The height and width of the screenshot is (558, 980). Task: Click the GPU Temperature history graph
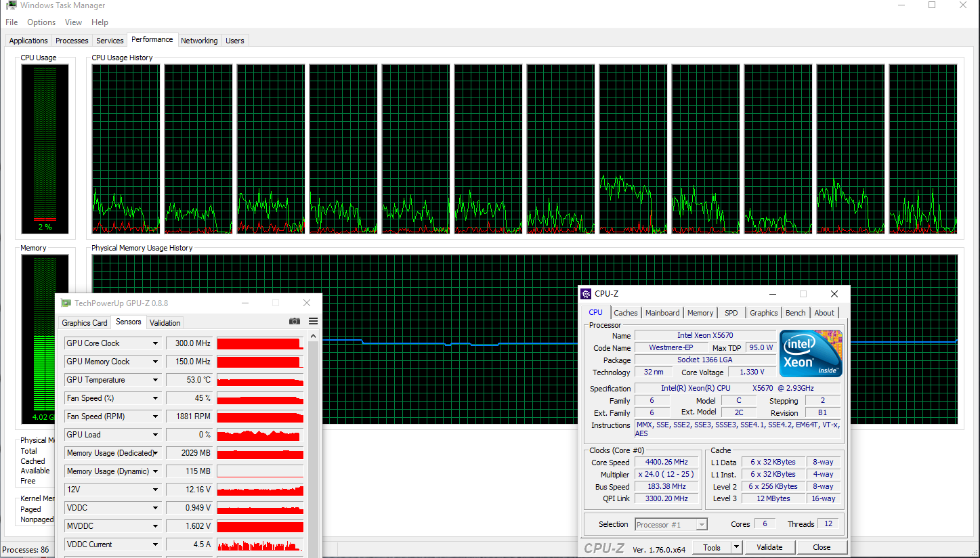[260, 380]
